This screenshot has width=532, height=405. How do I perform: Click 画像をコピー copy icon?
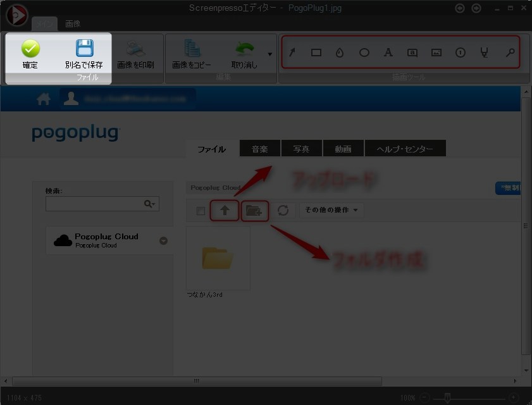click(192, 48)
